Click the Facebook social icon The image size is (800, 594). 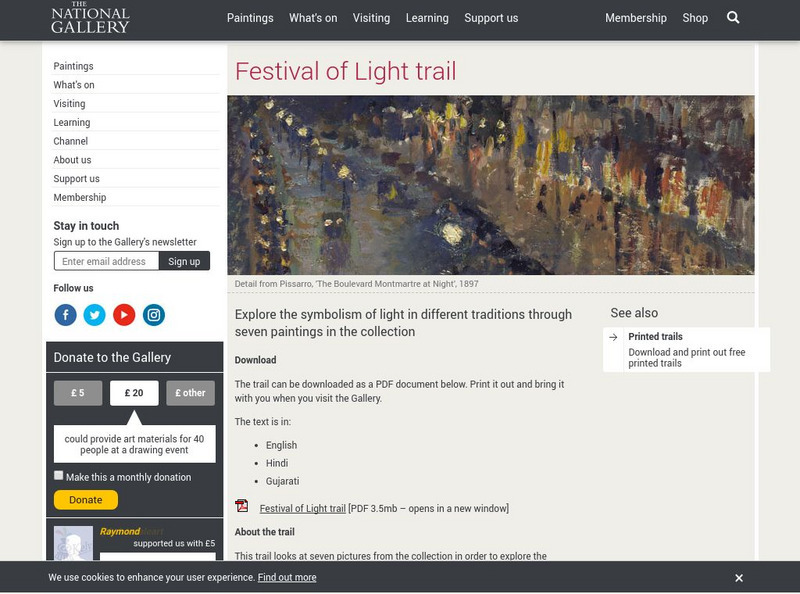tap(65, 315)
